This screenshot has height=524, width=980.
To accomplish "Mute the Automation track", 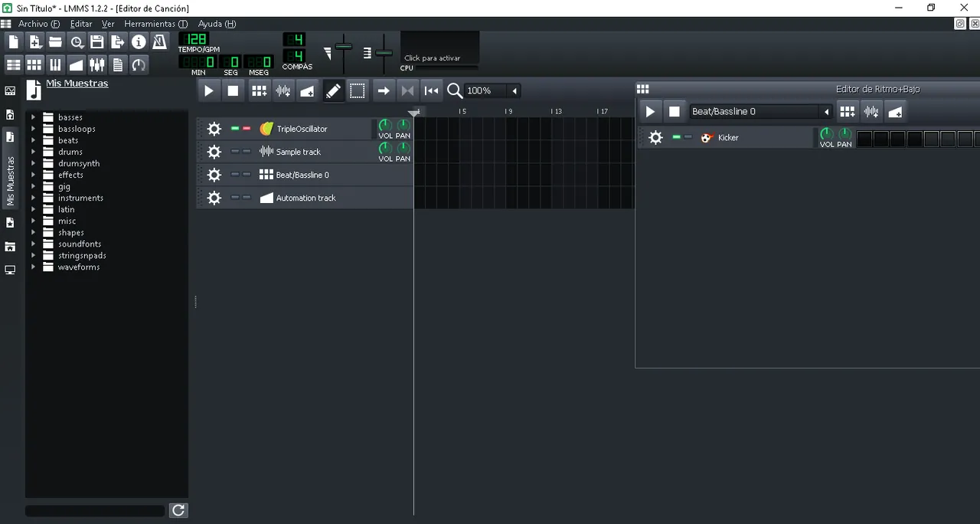I will (235, 198).
